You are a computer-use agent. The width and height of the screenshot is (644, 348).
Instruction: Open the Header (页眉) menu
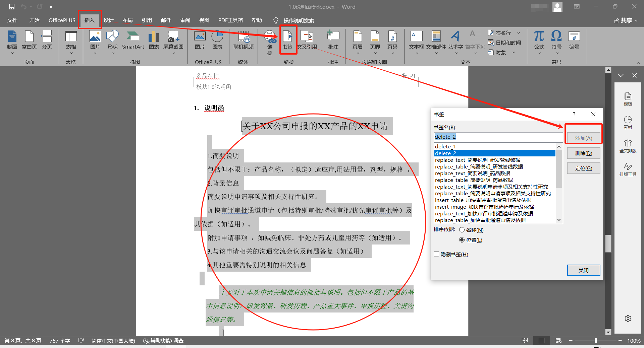(358, 42)
